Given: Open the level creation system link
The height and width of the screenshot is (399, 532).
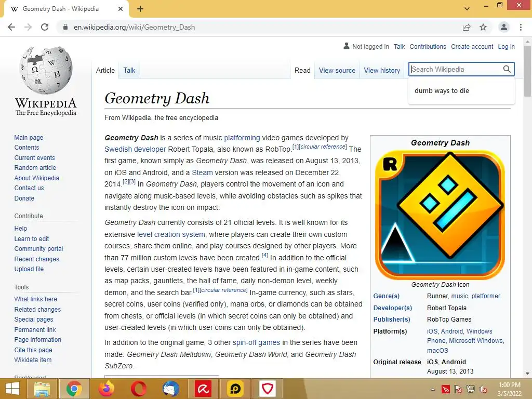Looking at the screenshot, I should coord(171,234).
